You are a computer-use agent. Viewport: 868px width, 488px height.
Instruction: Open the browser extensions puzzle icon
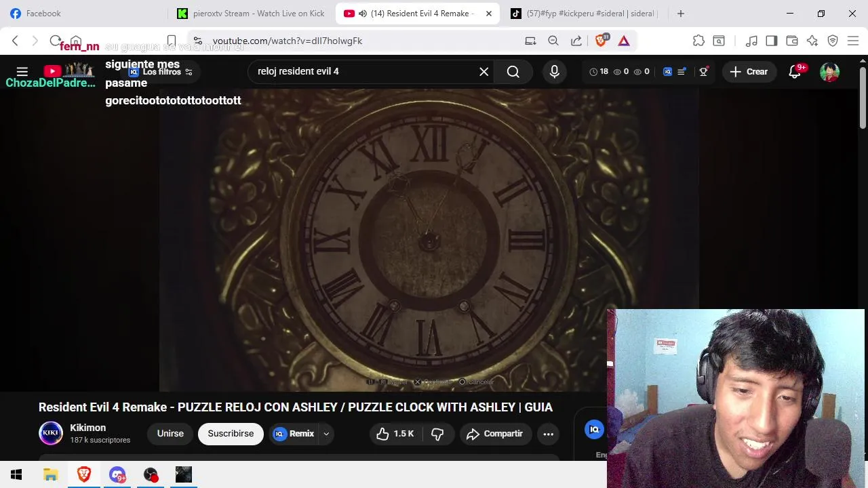pyautogui.click(x=698, y=41)
